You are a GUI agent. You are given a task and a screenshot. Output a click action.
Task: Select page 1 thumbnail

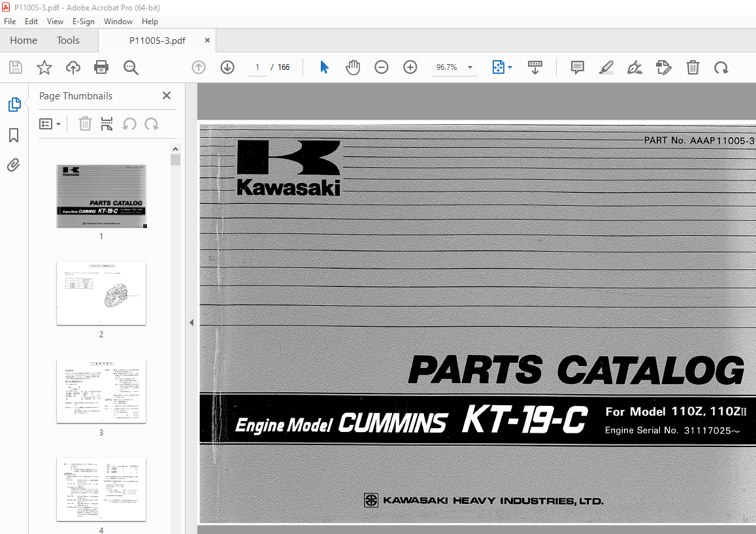point(101,196)
